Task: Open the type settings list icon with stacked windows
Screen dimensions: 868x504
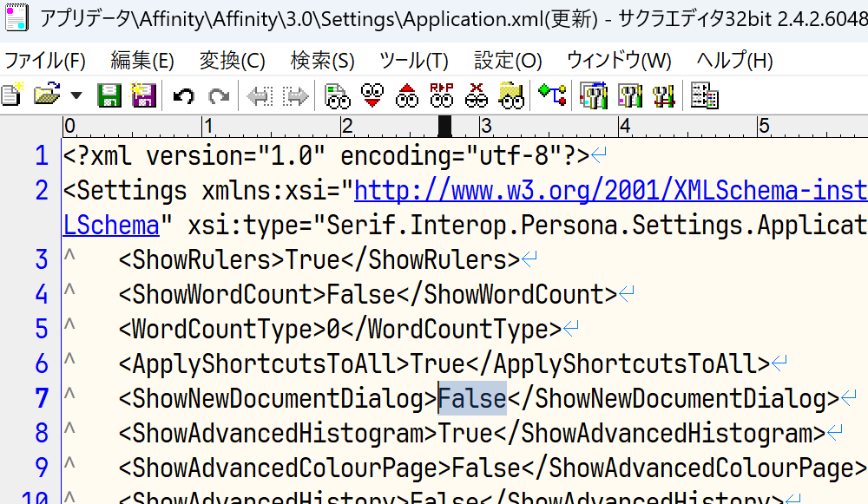Action: 594,95
